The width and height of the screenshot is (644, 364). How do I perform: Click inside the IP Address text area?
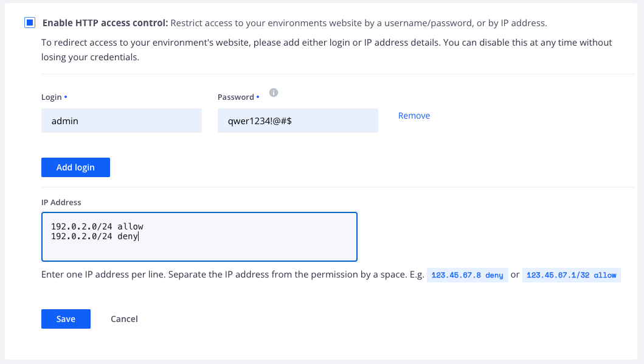coord(199,236)
